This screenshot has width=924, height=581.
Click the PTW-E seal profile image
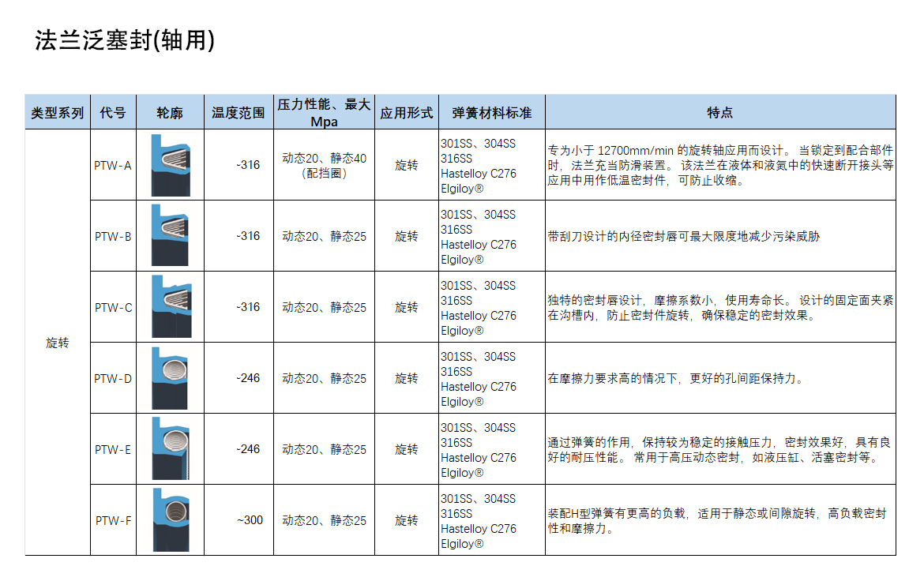tap(171, 448)
